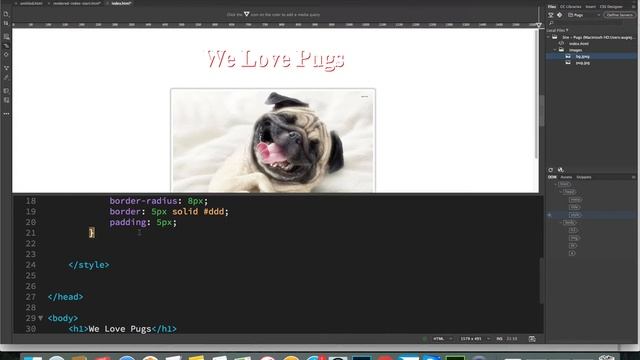This screenshot has height=360, width=640.
Task: Click the closing style tag on line 24
Action: point(89,265)
